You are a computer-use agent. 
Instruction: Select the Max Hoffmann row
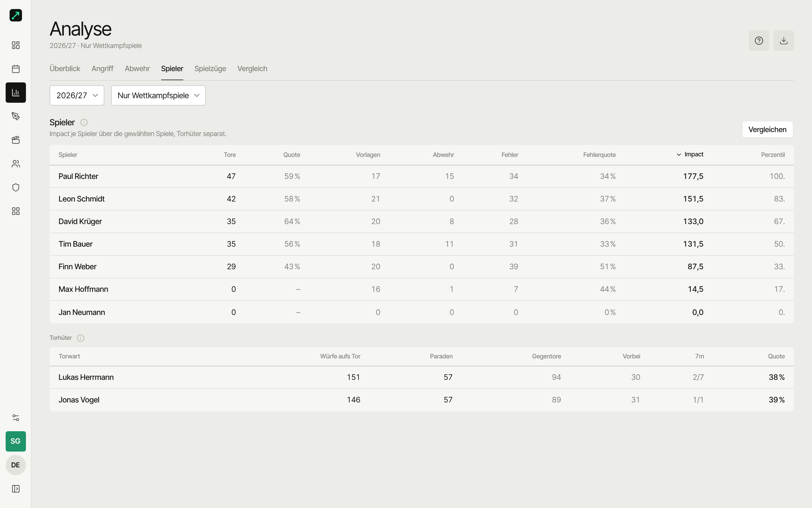click(422, 289)
